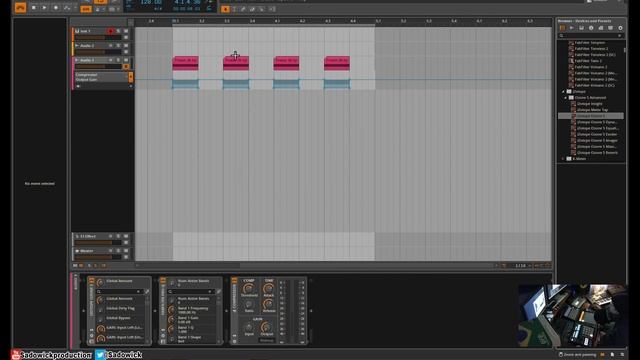Adjust the Audio 2 track volume fader
Viewport: 640px width, 360px height.
tap(98, 52)
